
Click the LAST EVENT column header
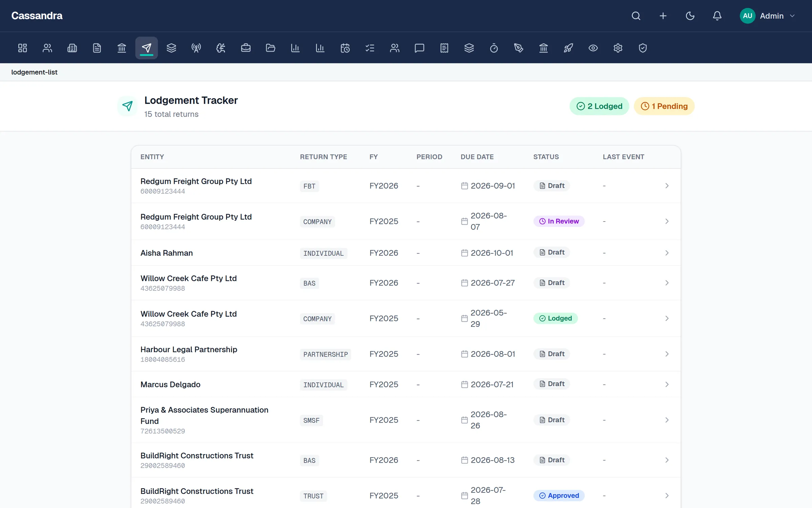pyautogui.click(x=624, y=157)
